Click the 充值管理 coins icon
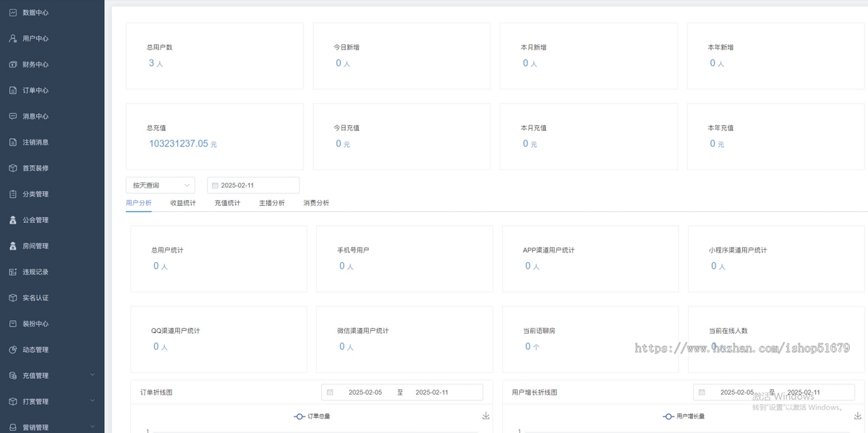This screenshot has width=868, height=433. coord(13,376)
